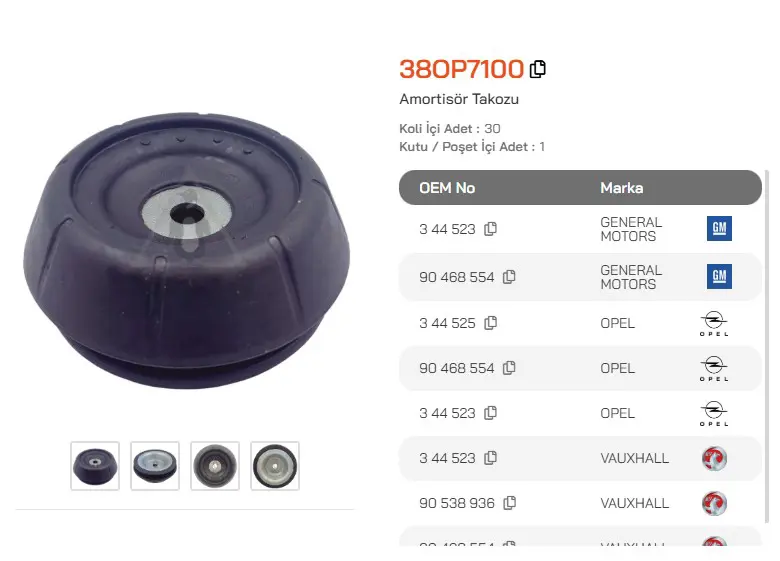Click the 38OP7100 product code title

pos(461,69)
